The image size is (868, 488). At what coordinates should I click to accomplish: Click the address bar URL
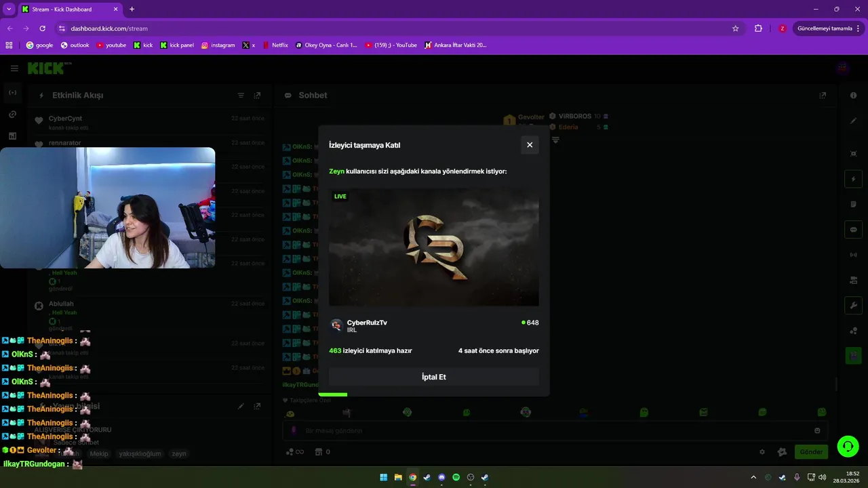point(109,28)
